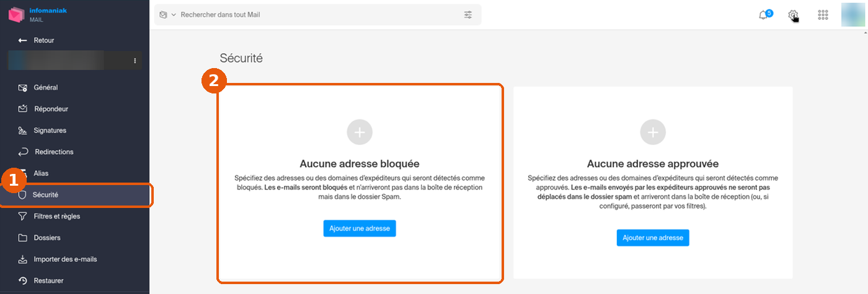Focus the Rechercher dans tout Mail field
Viewport: 868px width, 294px height.
(318, 14)
